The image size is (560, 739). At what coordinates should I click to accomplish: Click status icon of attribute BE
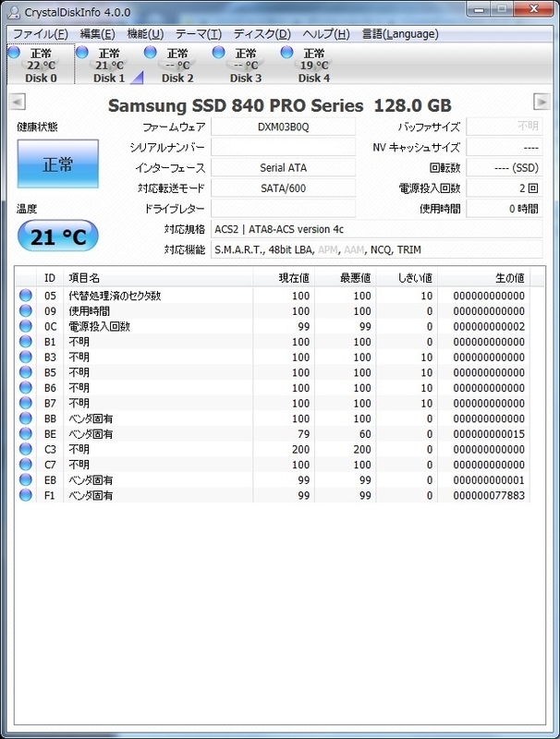point(26,433)
